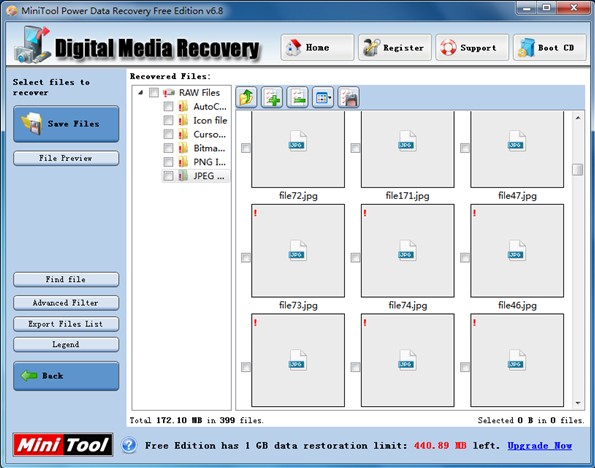Click the file74.jpg file name
The image size is (595, 468).
click(x=408, y=305)
